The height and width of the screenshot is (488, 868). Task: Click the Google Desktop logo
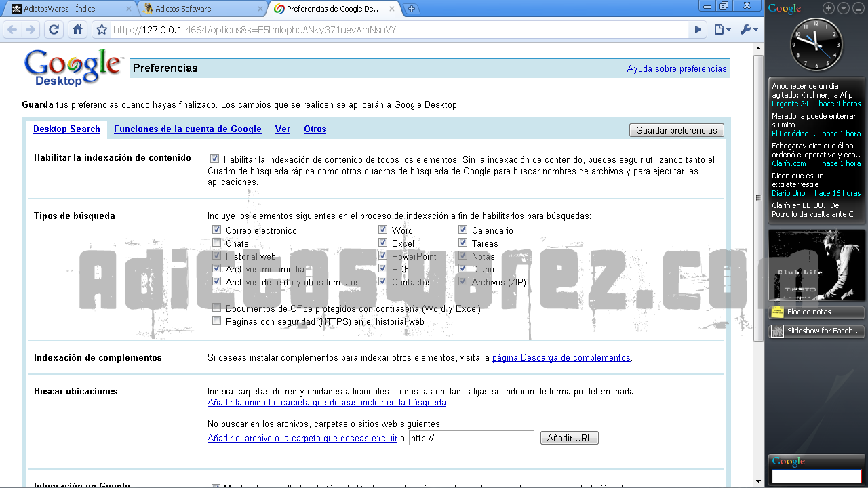pos(73,68)
